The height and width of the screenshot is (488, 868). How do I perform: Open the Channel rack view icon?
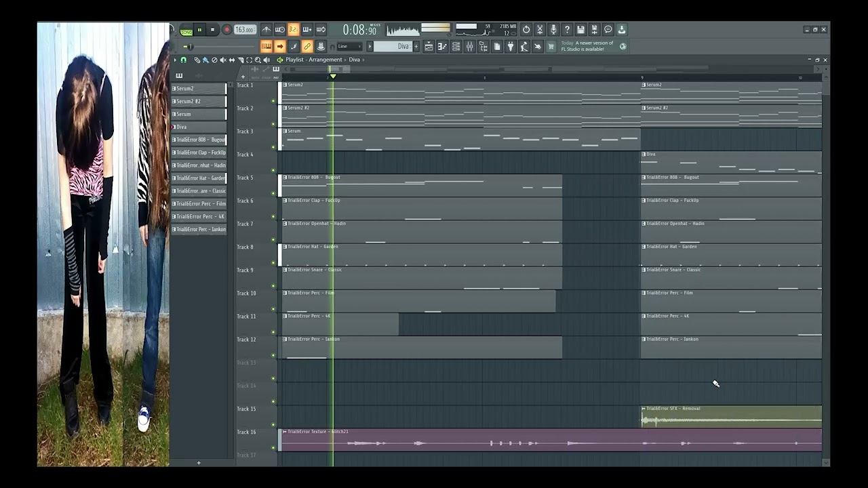456,47
